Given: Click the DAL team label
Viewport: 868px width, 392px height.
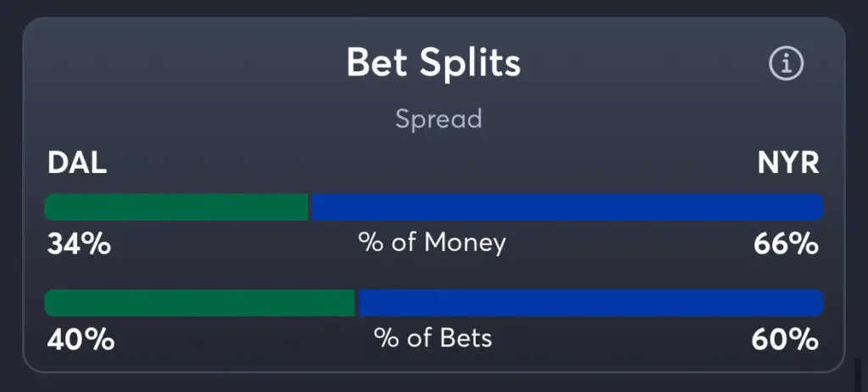Looking at the screenshot, I should coord(77,164).
